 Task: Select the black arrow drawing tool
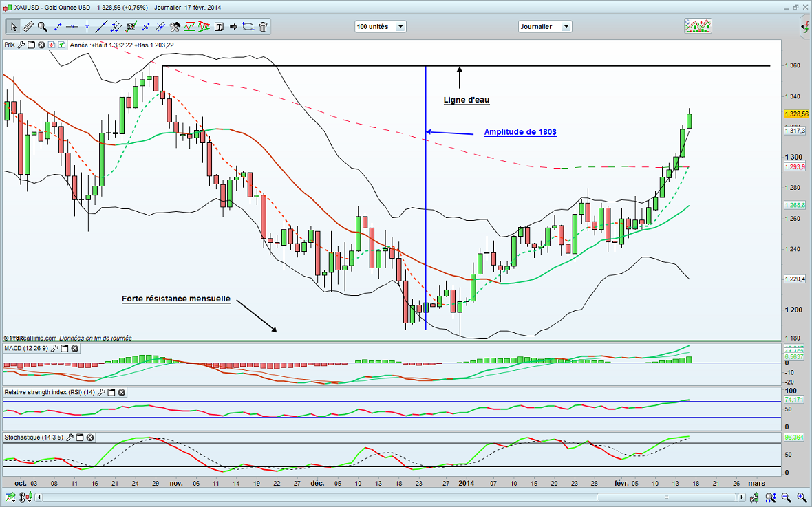(x=233, y=27)
